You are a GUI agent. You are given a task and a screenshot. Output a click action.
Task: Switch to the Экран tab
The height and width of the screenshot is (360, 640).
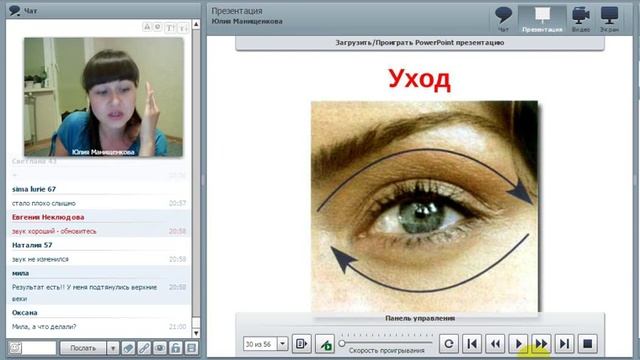[x=609, y=19]
